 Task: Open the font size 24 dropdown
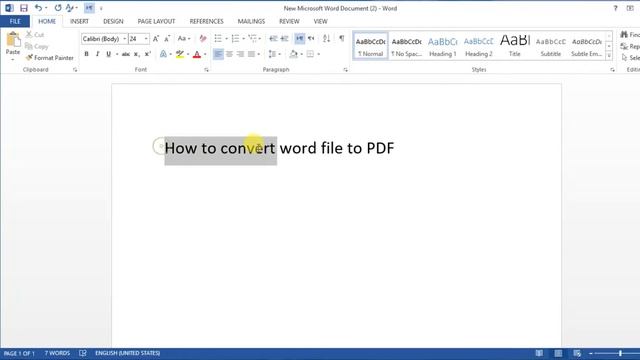[146, 39]
